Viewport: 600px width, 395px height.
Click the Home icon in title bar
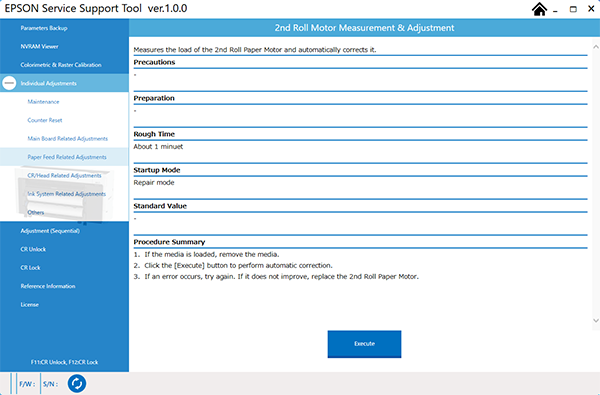[x=539, y=9]
